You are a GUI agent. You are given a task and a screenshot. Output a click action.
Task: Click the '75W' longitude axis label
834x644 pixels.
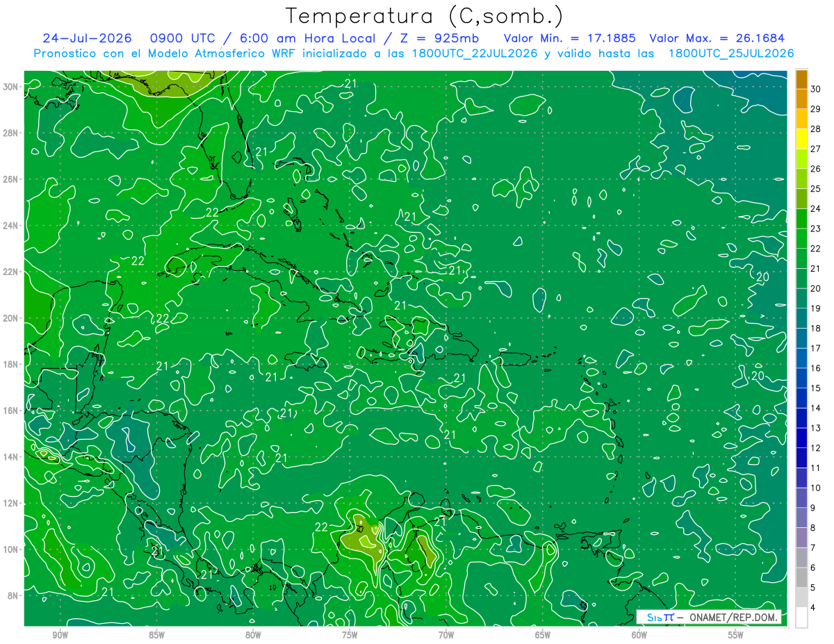click(350, 635)
